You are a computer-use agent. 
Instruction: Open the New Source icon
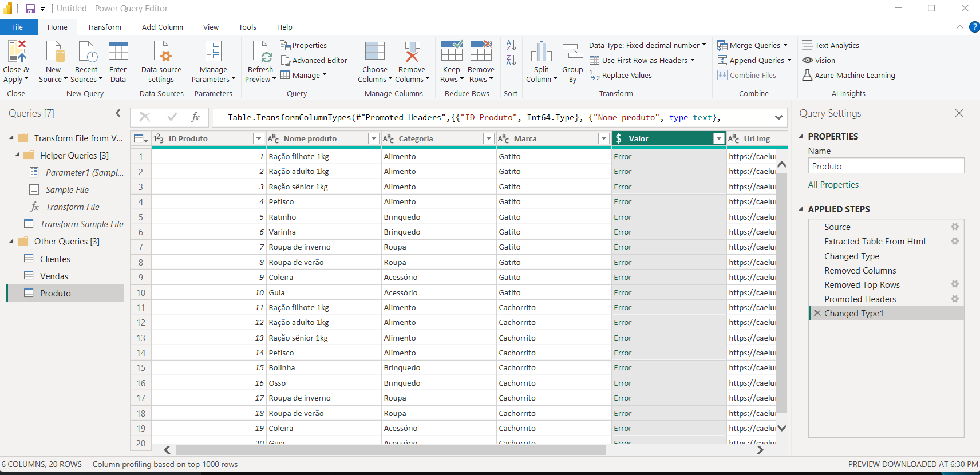pos(54,52)
